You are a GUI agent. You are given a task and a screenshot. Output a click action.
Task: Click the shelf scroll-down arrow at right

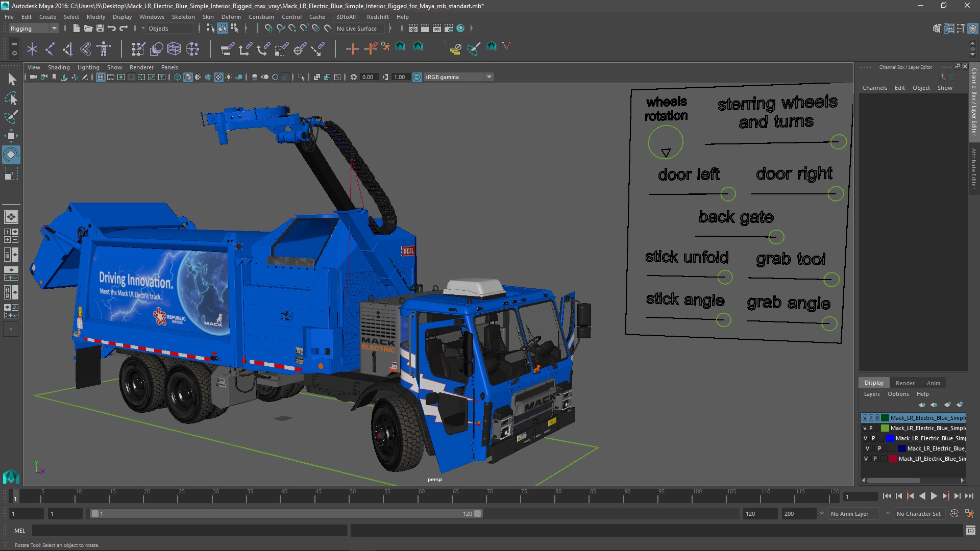pos(972,55)
